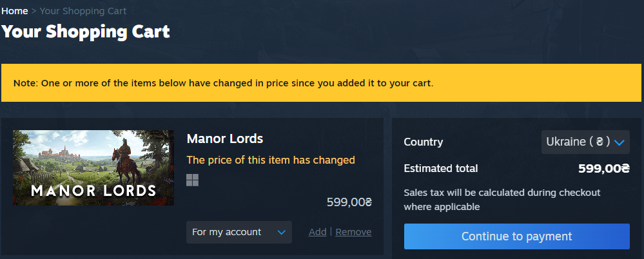Click the Country label
This screenshot has width=644, height=259.
424,142
